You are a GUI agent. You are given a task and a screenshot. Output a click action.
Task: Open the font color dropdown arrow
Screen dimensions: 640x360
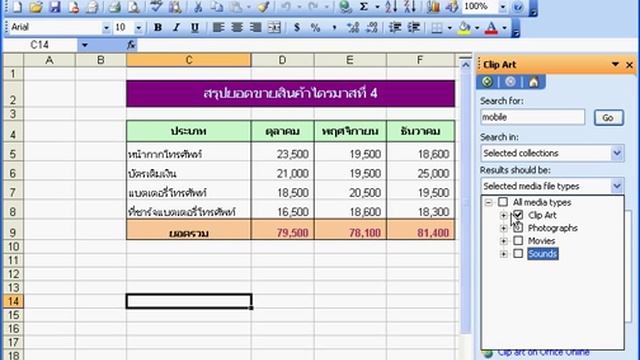point(504,27)
